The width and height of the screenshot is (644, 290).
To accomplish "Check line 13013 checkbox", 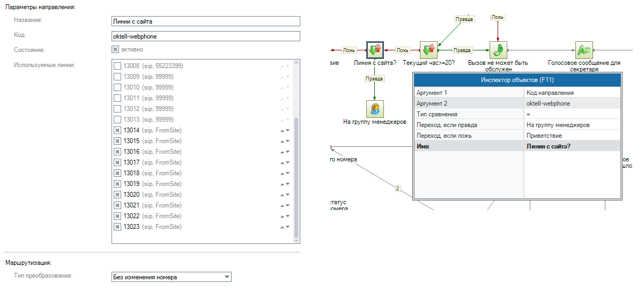I will (117, 120).
